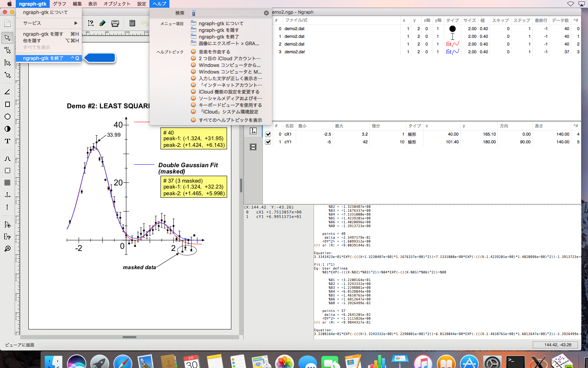Open the fit type cell for demo2.dat row 2
Image resolution: width=588 pixels, height=368 pixels.
(x=452, y=44)
